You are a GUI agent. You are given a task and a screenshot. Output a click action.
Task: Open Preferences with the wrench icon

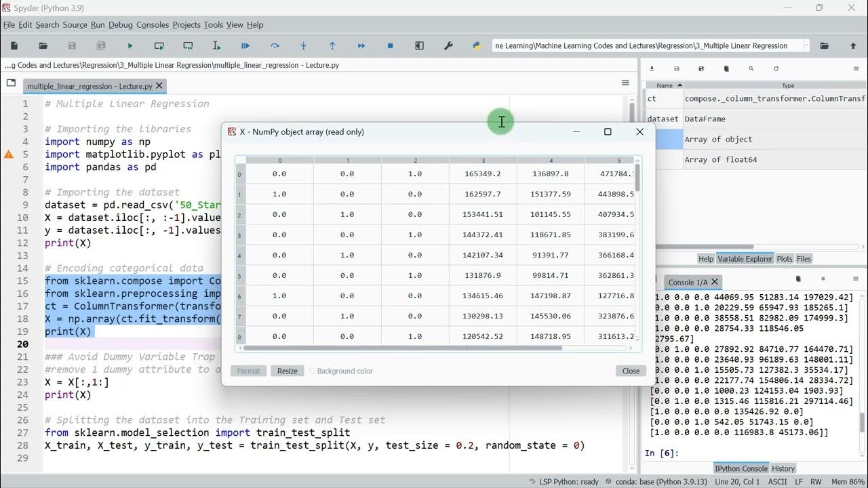448,45
